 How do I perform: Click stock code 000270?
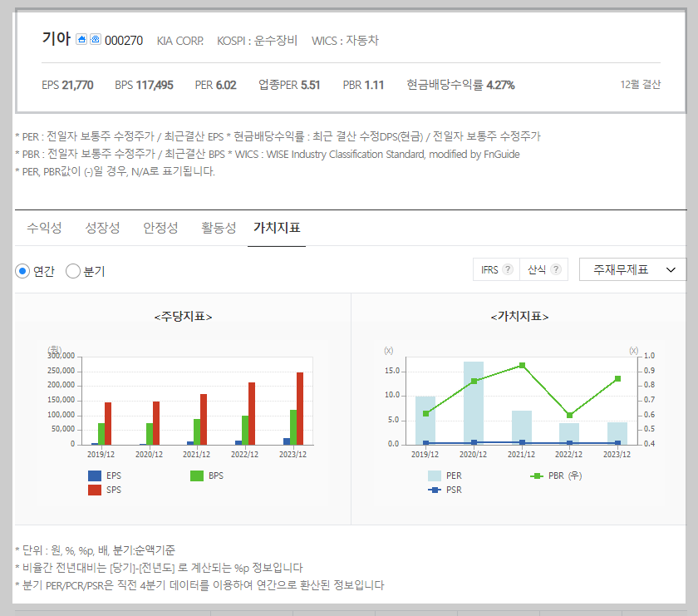point(124,41)
